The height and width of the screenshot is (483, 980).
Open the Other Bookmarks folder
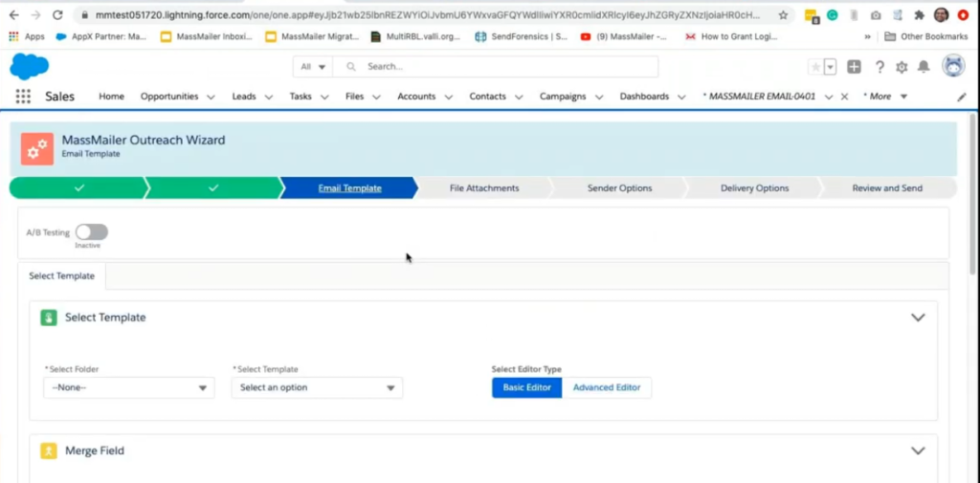point(926,37)
